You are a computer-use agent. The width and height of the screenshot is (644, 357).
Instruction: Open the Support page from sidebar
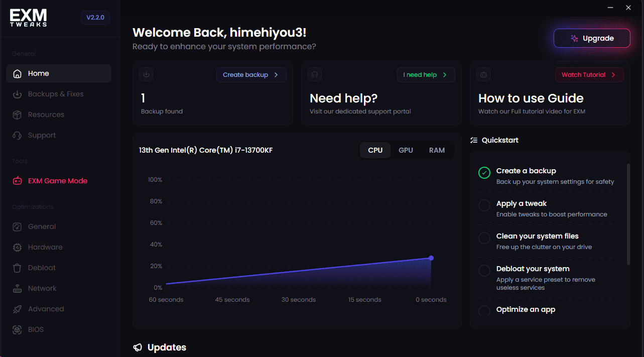[x=59, y=135]
